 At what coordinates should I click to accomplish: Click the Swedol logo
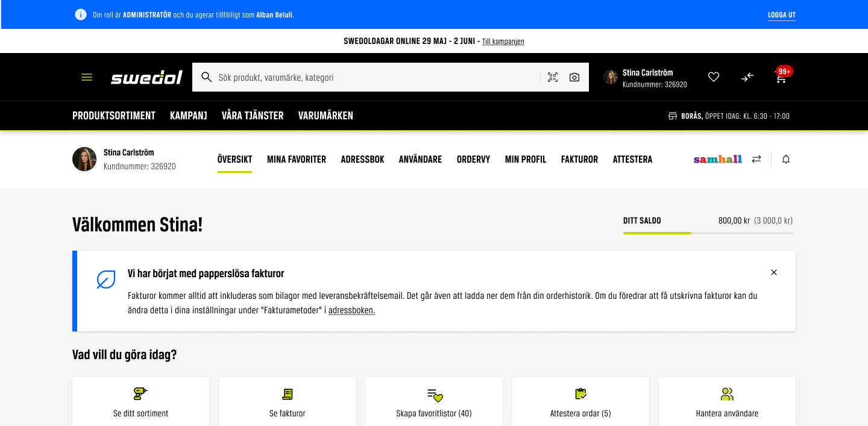pos(146,77)
